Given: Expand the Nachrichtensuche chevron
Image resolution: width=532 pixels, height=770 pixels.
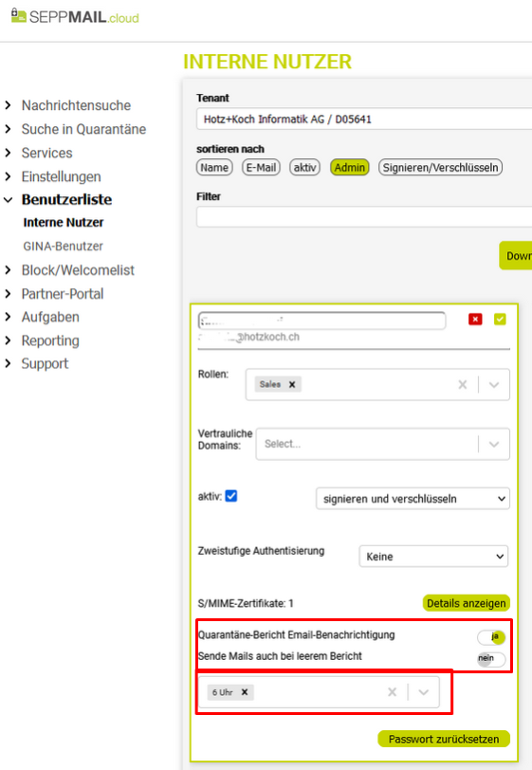Looking at the screenshot, I should (8, 105).
